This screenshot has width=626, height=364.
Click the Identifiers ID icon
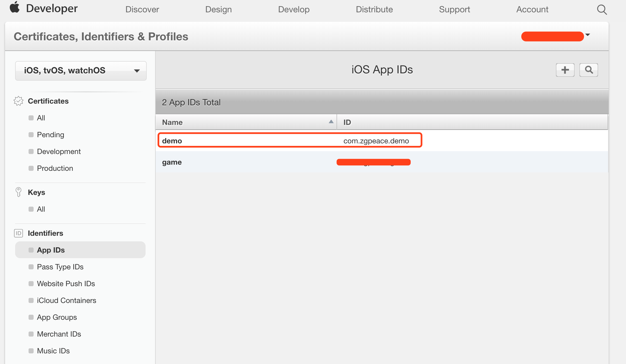18,233
